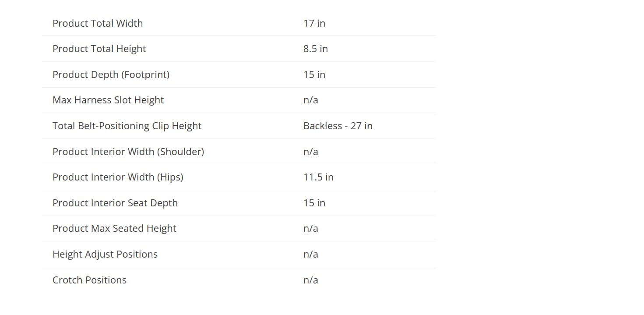Click the "Product Total Width" label
The height and width of the screenshot is (315, 644).
(98, 23)
